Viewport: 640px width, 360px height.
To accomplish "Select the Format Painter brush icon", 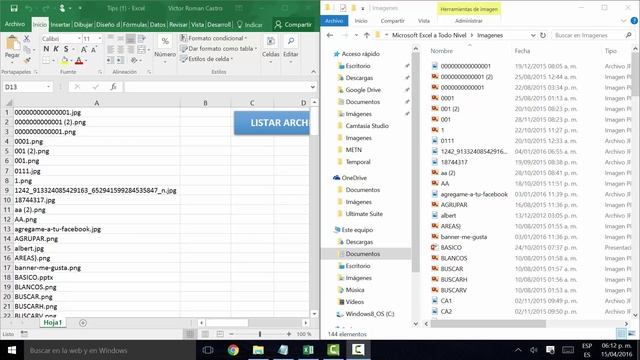I will tap(27, 60).
